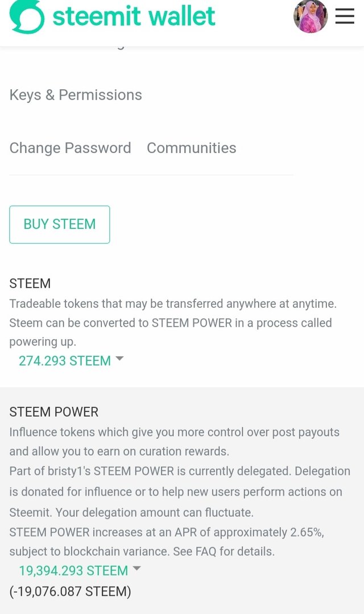This screenshot has width=364, height=614.
Task: Click the Steemit speech-bubble logo icon
Action: coord(26,17)
